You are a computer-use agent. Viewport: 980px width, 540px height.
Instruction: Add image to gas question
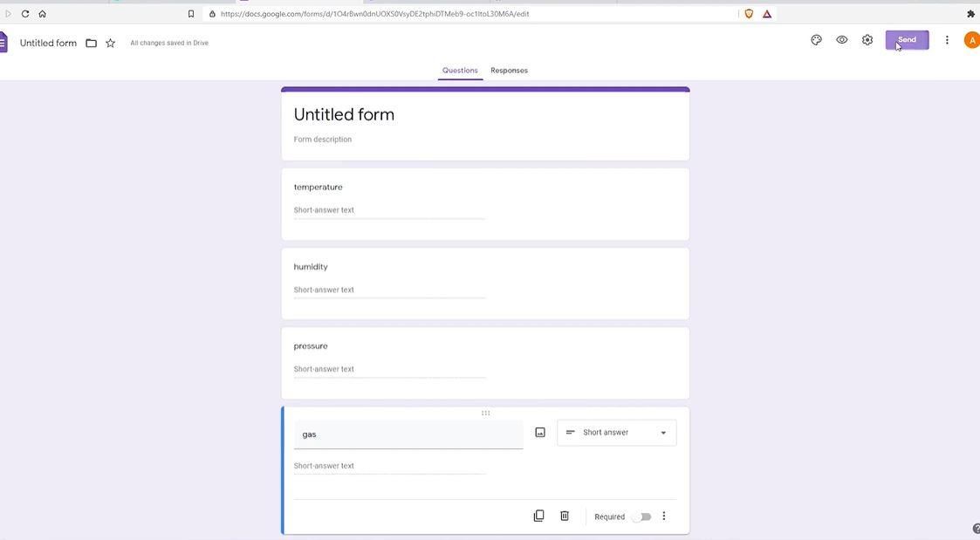point(540,433)
